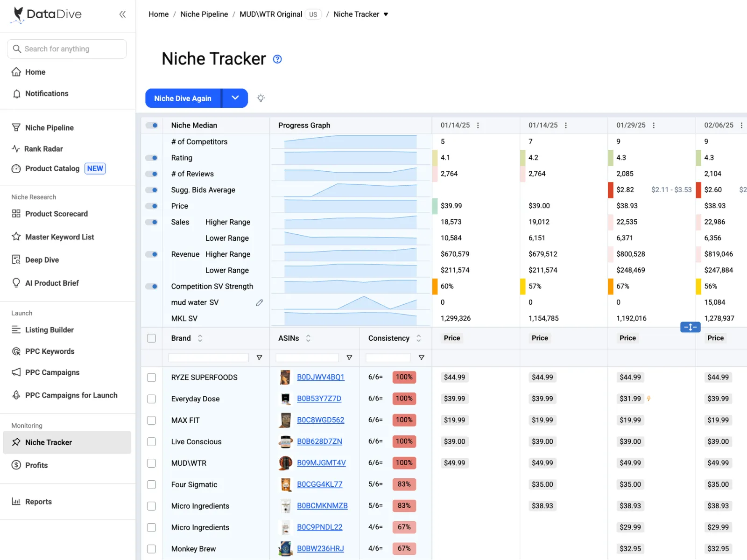Open the 02/06/25 column options menu

point(742,125)
